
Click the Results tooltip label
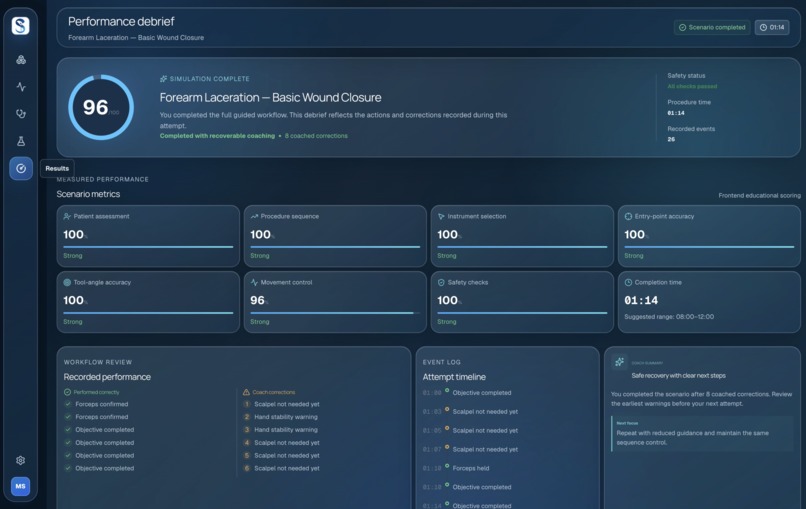(57, 168)
